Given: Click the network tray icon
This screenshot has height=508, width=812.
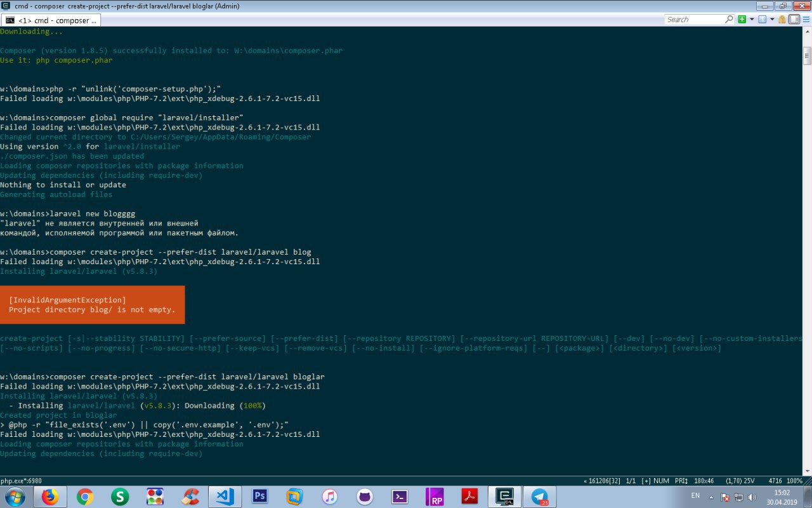Looking at the screenshot, I should [x=738, y=497].
